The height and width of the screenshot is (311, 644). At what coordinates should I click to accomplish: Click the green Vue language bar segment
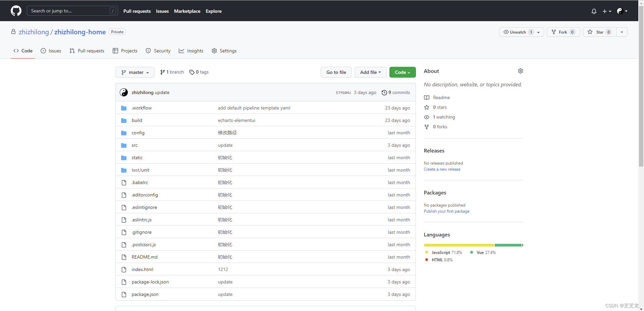pos(508,245)
